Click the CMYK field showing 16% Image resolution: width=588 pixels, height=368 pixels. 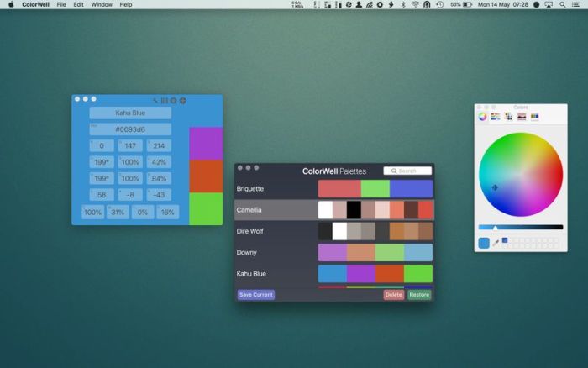tap(168, 213)
